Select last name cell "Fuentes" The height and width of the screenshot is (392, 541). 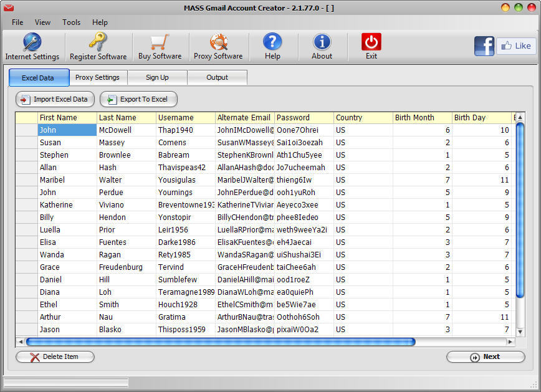point(127,242)
